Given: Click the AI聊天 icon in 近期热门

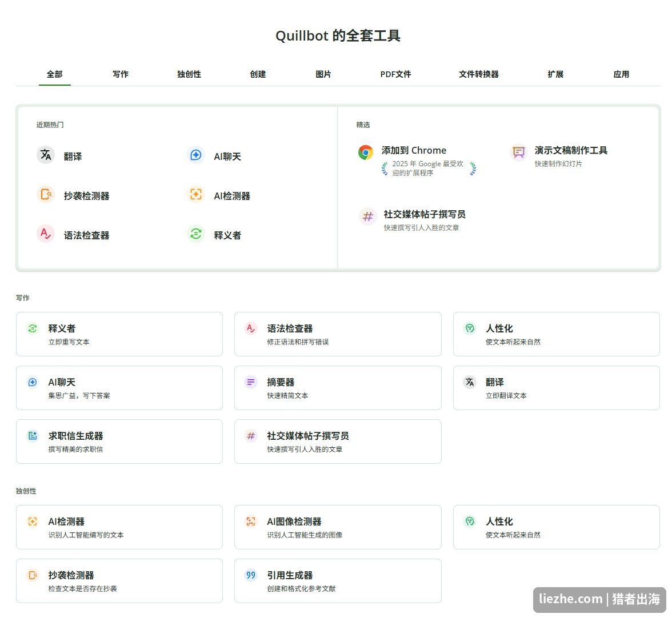Looking at the screenshot, I should click(x=196, y=155).
